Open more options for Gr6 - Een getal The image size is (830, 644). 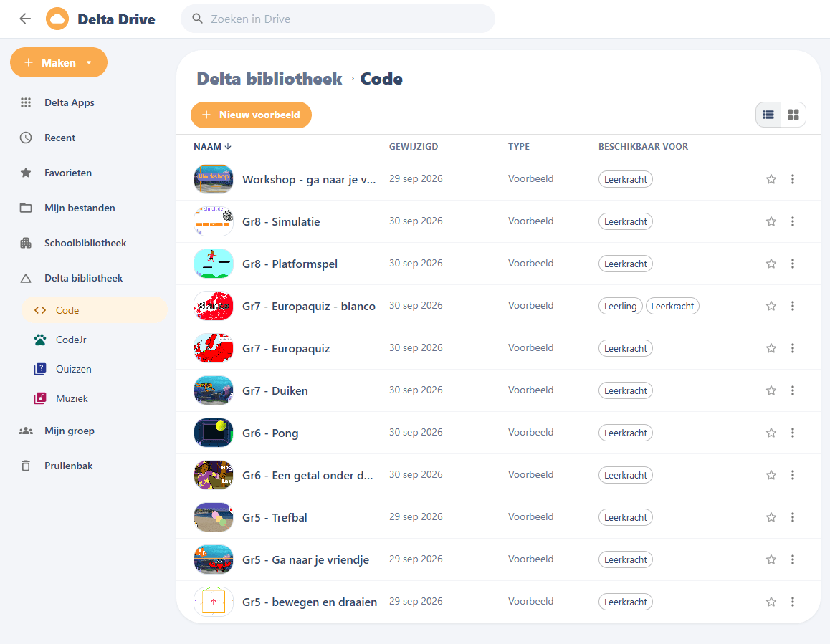click(793, 475)
